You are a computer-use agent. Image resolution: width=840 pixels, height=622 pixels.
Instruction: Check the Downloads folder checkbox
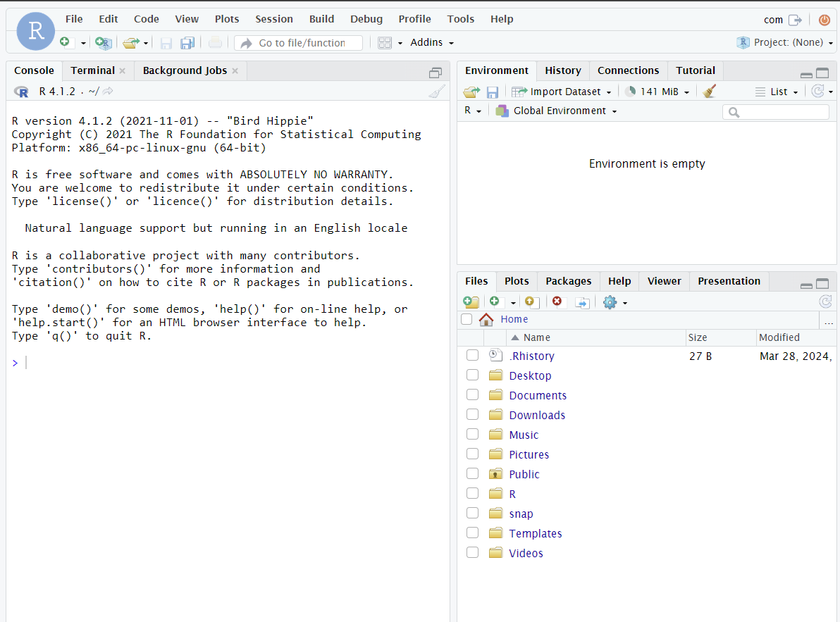click(472, 414)
